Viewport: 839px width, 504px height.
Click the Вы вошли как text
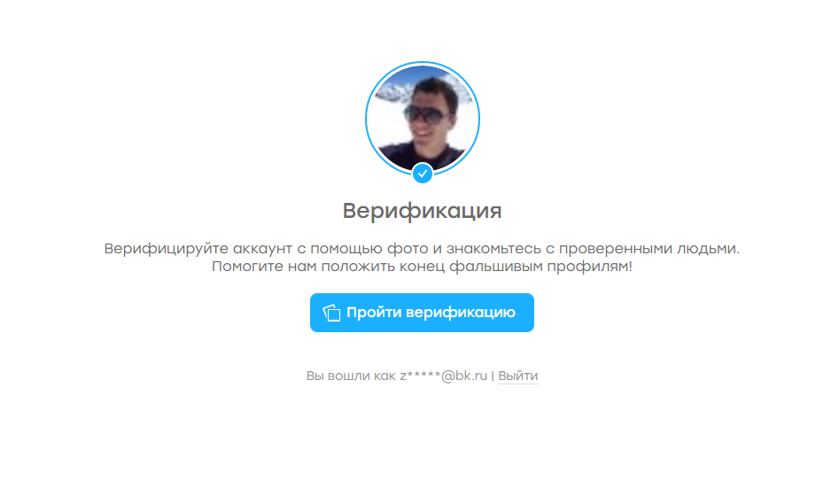tap(351, 376)
